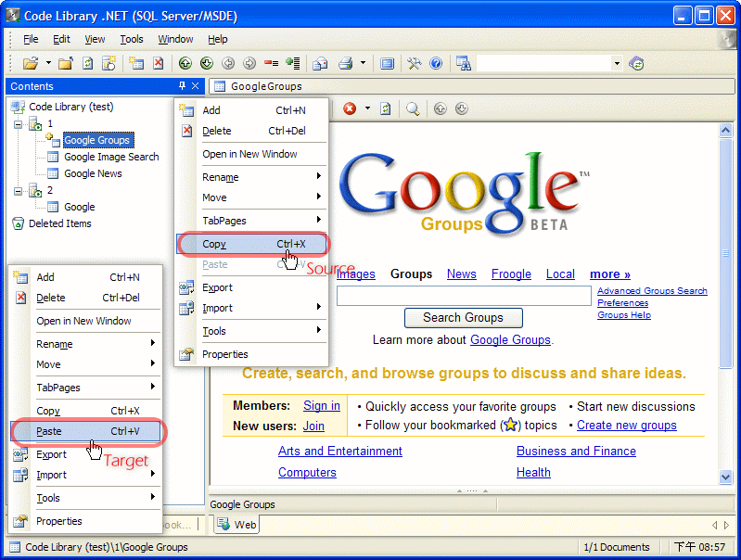Viewport: 741px width, 560px height.
Task: Click the printer icon in the main toolbar
Action: [x=345, y=63]
